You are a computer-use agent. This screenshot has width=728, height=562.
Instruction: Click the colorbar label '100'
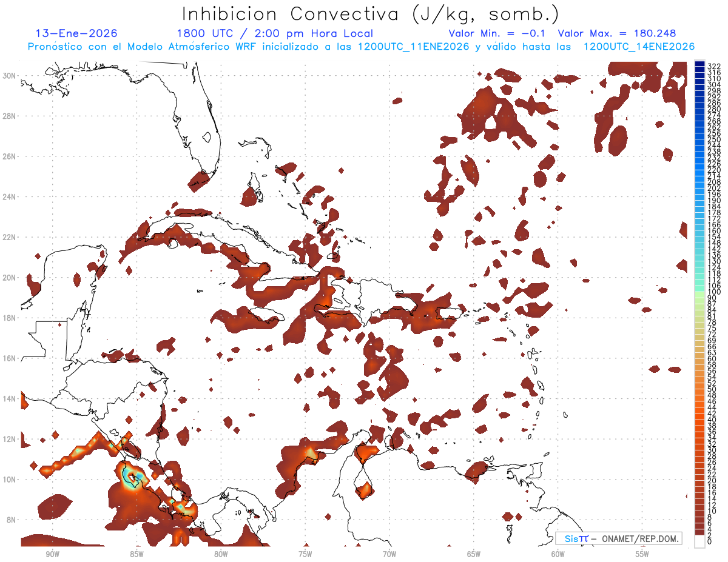pyautogui.click(x=714, y=292)
